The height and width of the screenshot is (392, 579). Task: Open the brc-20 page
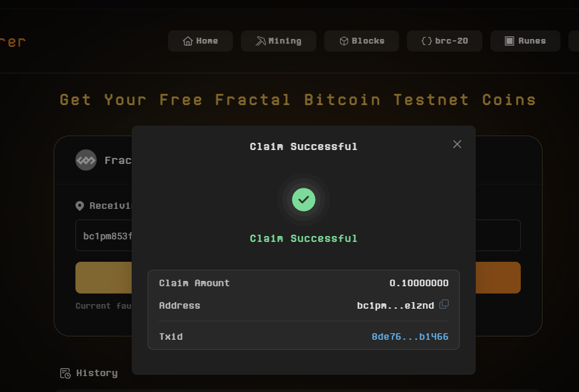coord(444,41)
